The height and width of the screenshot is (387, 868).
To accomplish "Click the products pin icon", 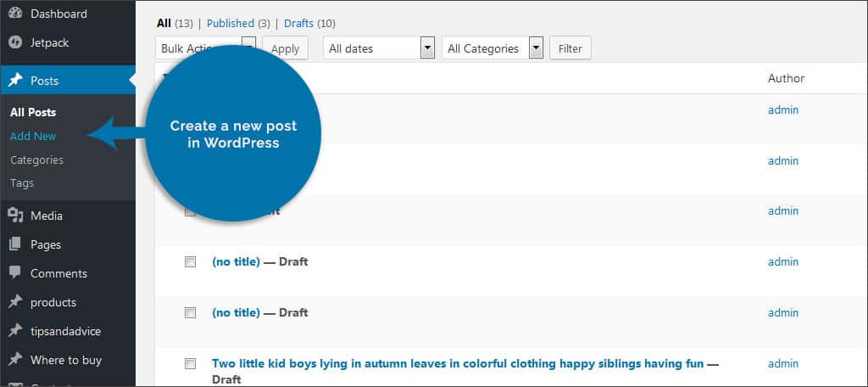I will (15, 301).
